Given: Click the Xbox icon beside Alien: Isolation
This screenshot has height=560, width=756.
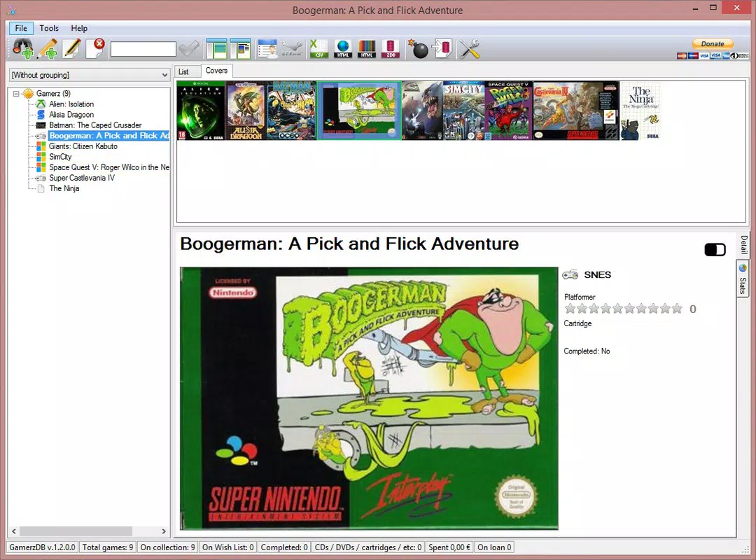Looking at the screenshot, I should click(41, 104).
